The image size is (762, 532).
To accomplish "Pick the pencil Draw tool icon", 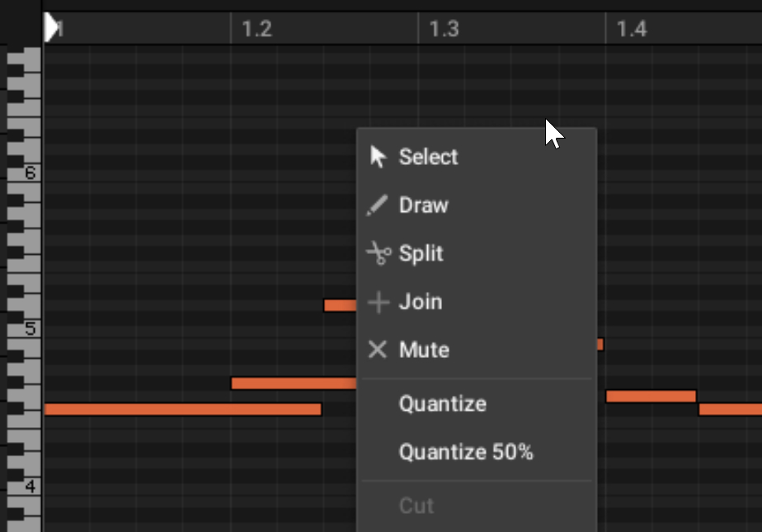I will tap(378, 205).
